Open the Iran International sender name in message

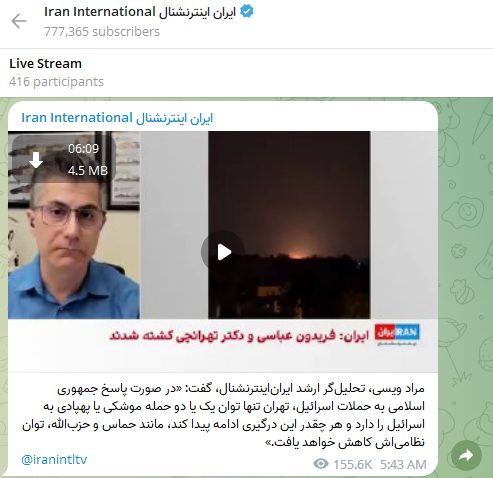tap(117, 118)
